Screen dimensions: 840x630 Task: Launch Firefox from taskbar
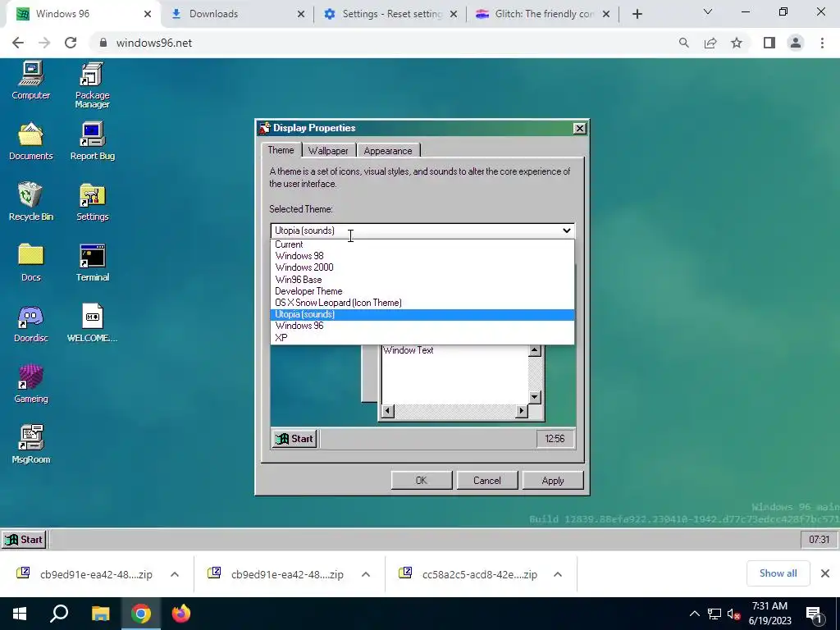point(181,614)
